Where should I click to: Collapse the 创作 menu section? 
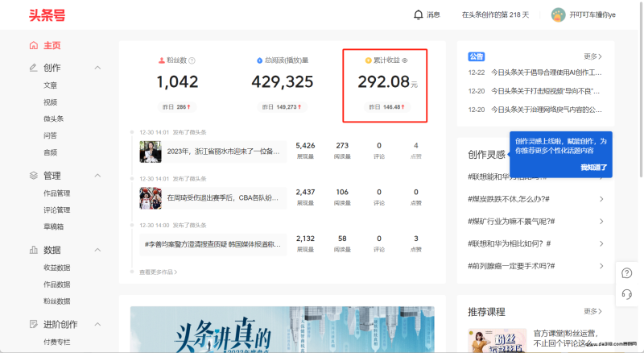coord(97,68)
